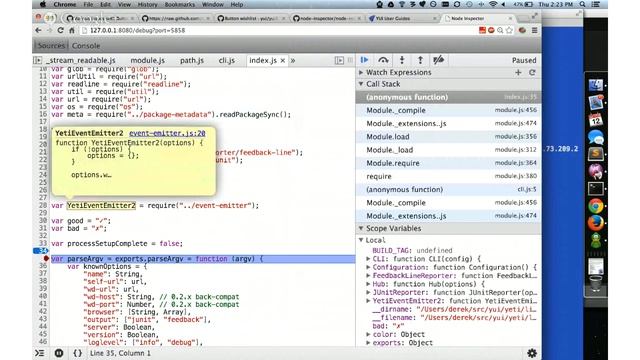Click the bad "x" variable row
This screenshot has width=640, height=360.
[388, 326]
